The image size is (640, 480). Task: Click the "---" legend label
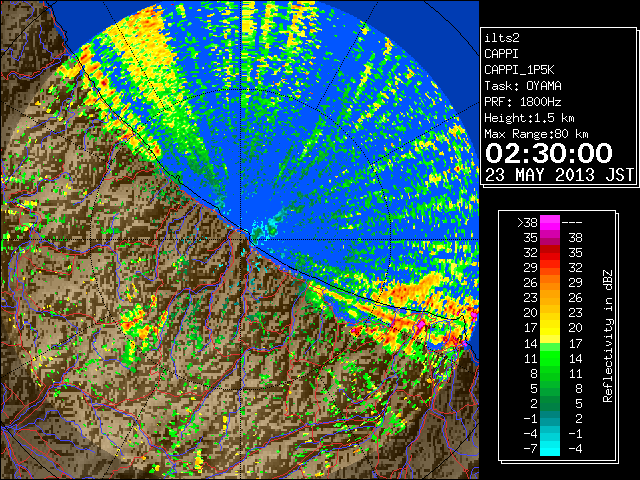(572, 222)
